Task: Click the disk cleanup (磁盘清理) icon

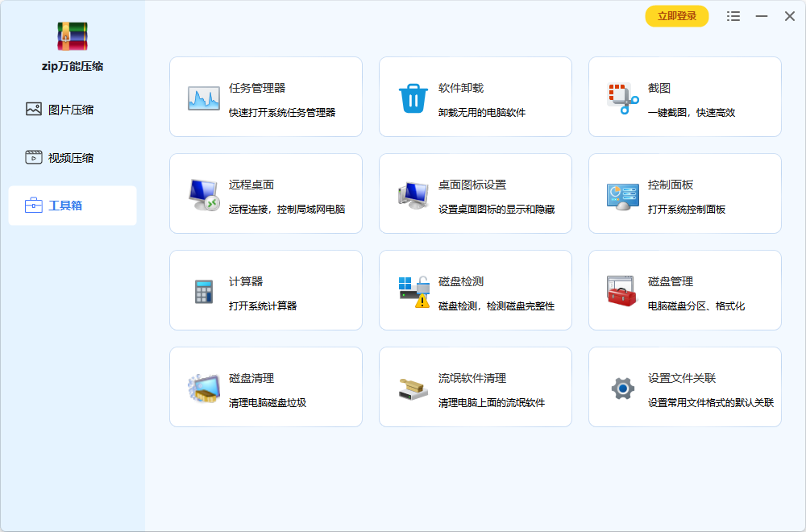Action: 204,388
